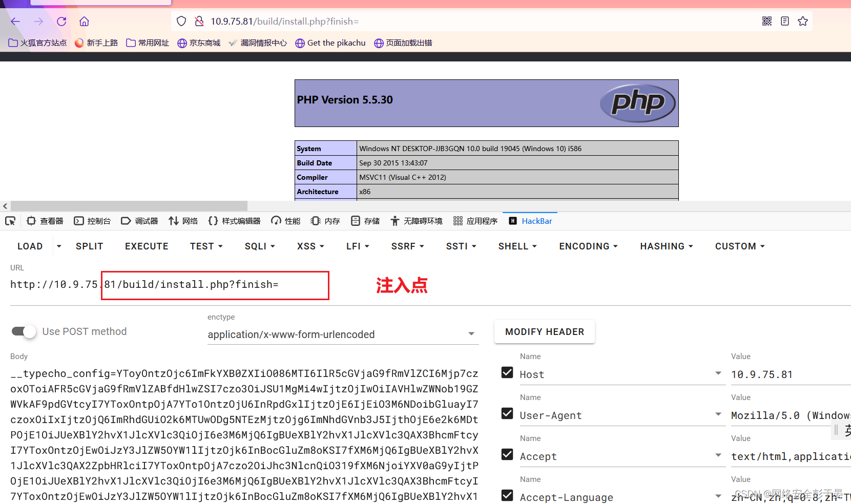851x504 pixels.
Task: Open the enctype dropdown
Action: [x=471, y=333]
